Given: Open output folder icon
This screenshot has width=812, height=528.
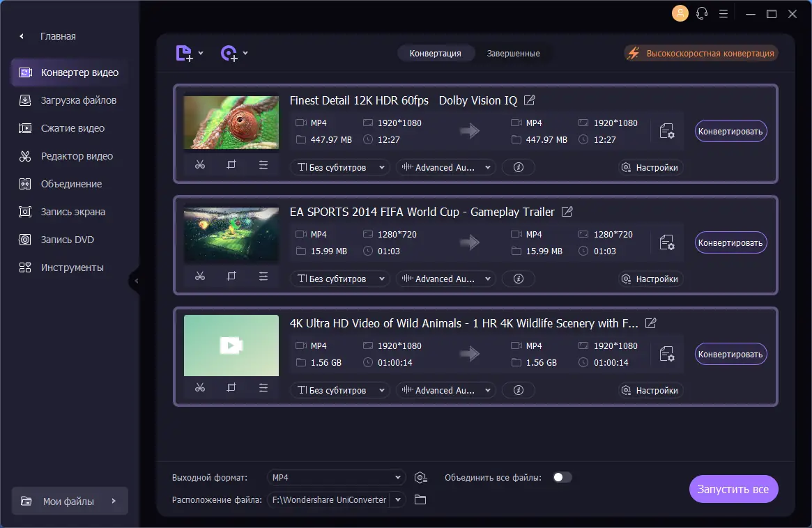Looking at the screenshot, I should [420, 499].
